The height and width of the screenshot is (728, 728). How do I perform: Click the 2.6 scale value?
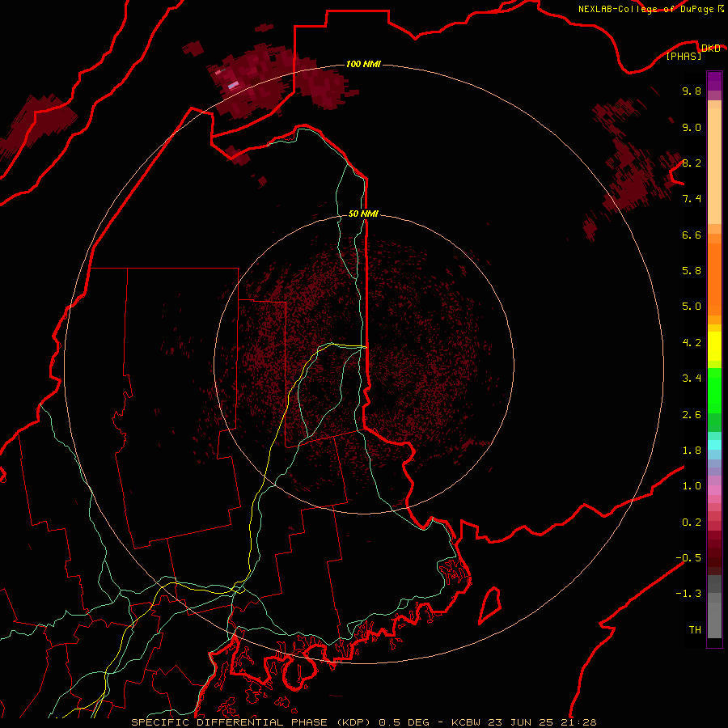click(692, 415)
